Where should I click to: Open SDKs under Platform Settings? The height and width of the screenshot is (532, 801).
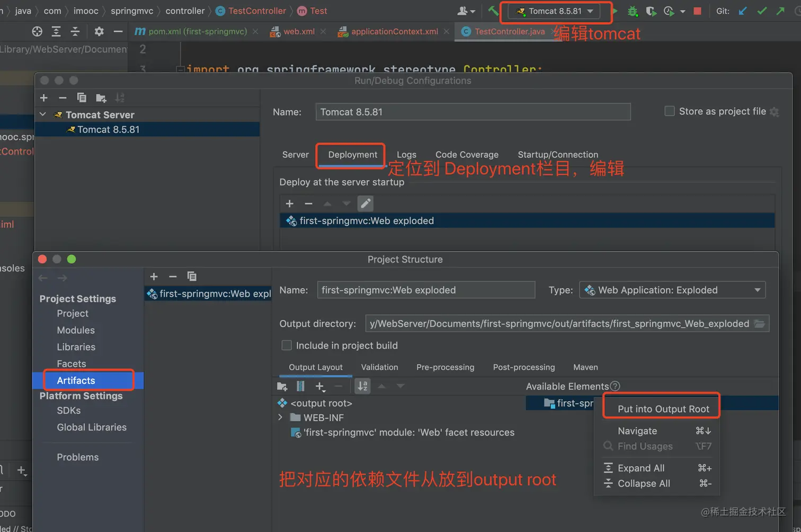click(69, 411)
